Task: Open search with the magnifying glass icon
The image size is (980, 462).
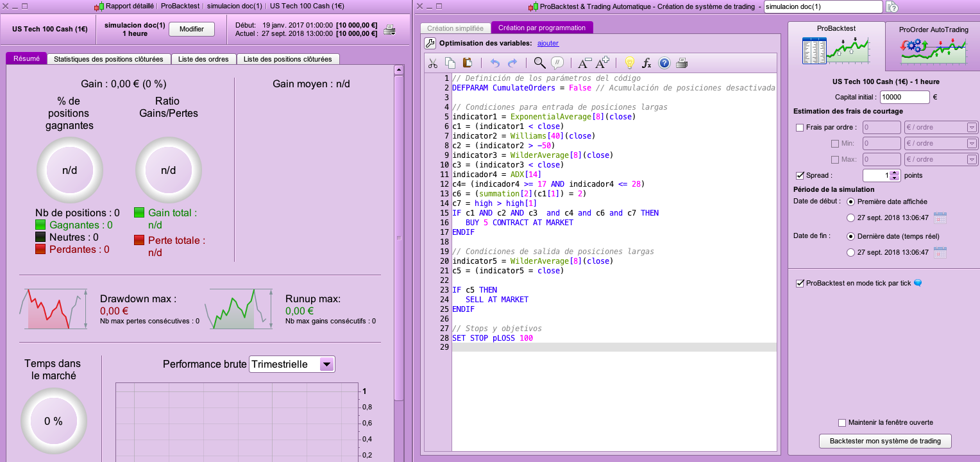Action: 539,63
